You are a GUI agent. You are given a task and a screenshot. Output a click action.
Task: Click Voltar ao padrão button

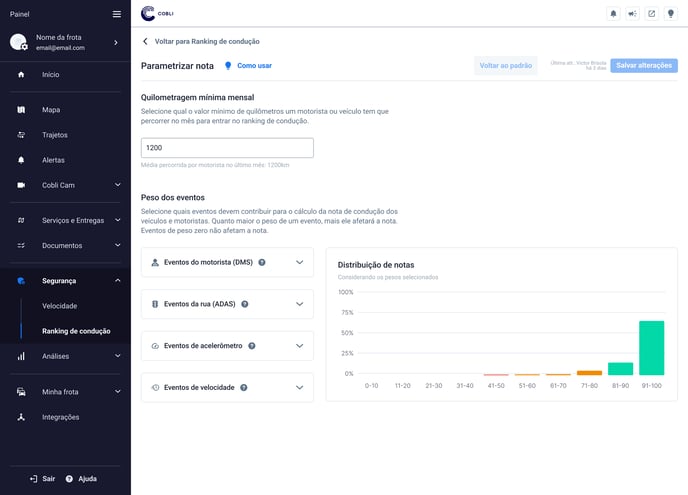coord(505,66)
